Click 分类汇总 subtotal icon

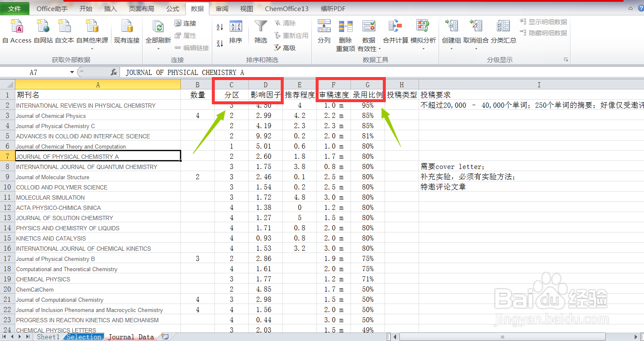click(x=503, y=26)
